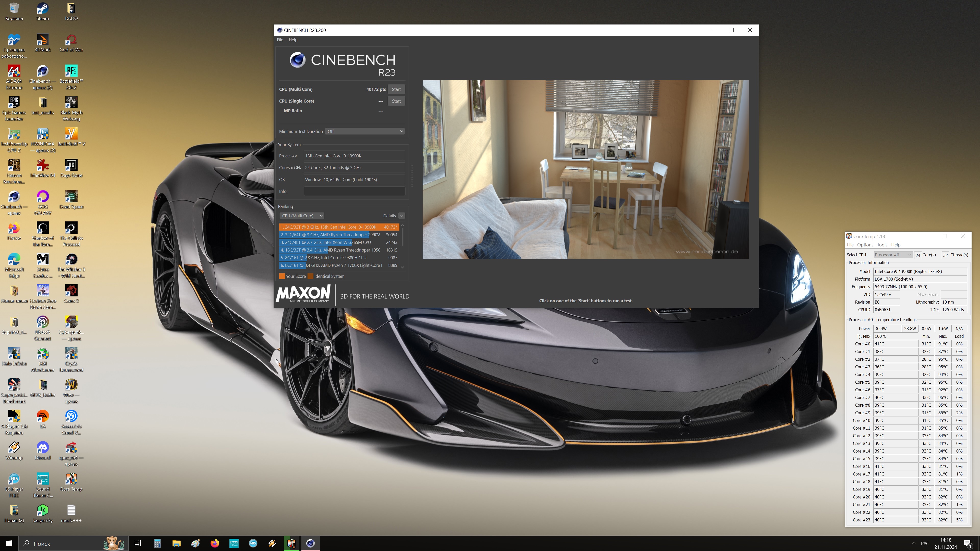Open the Details dropdown arrow in Ranking

click(x=401, y=216)
